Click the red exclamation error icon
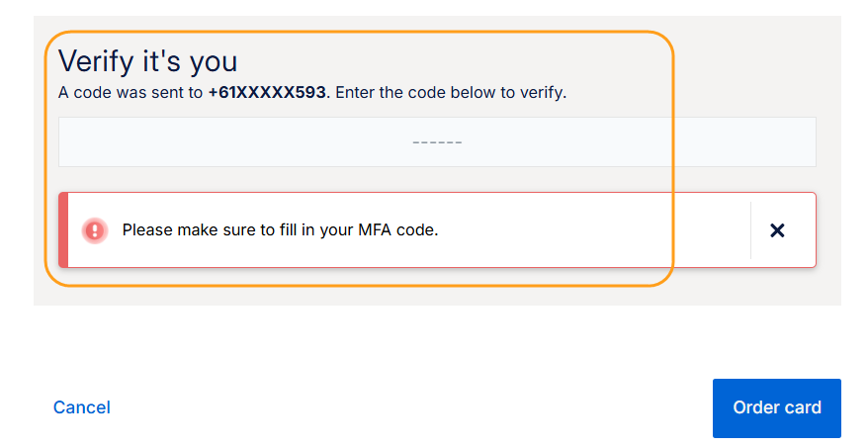This screenshot has width=868, height=447. click(x=94, y=230)
